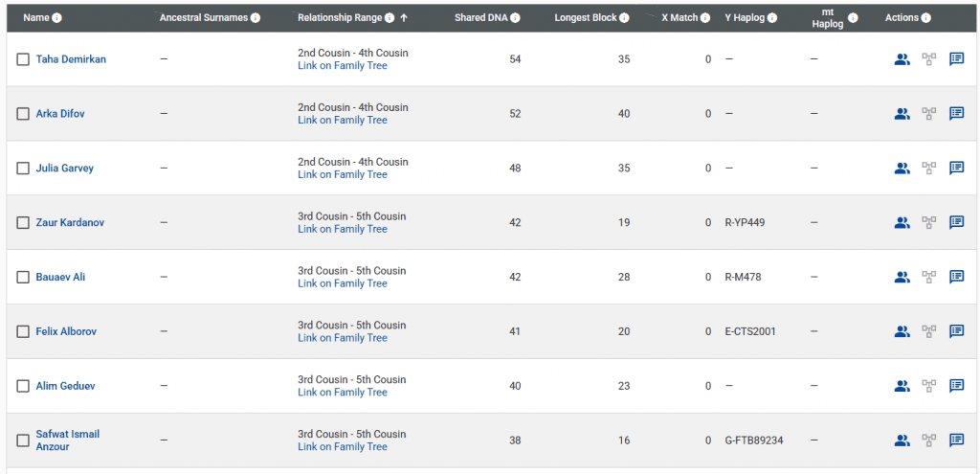Click info icon next to Shared DNA
This screenshot has height=474, width=980.
[516, 18]
